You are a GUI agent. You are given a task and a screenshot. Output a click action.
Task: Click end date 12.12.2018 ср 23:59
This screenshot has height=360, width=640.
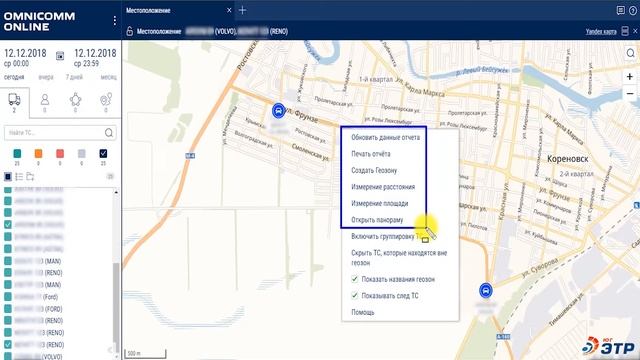pyautogui.click(x=95, y=58)
